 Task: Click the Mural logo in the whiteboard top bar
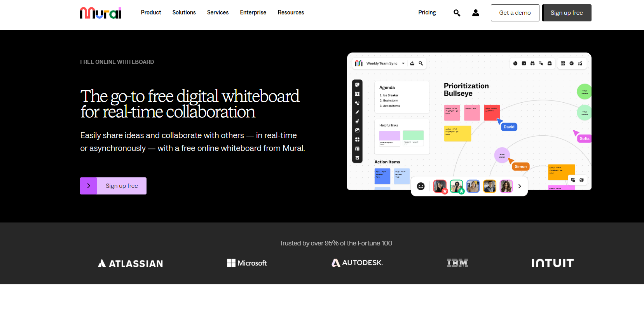tap(359, 63)
